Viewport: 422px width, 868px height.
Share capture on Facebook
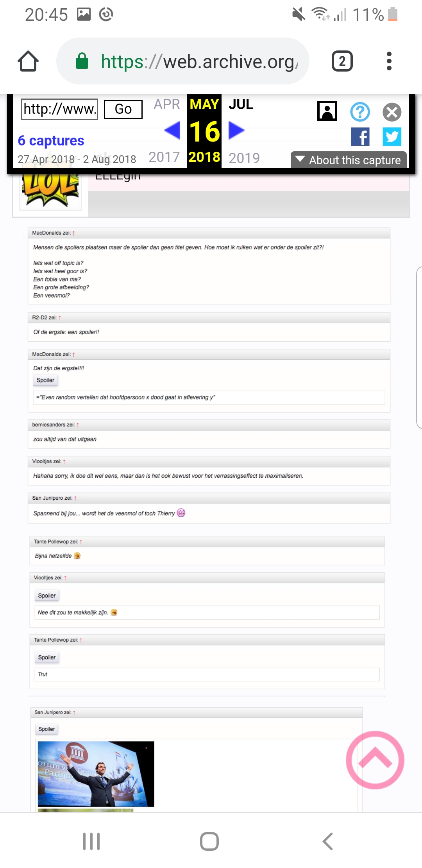(x=360, y=137)
